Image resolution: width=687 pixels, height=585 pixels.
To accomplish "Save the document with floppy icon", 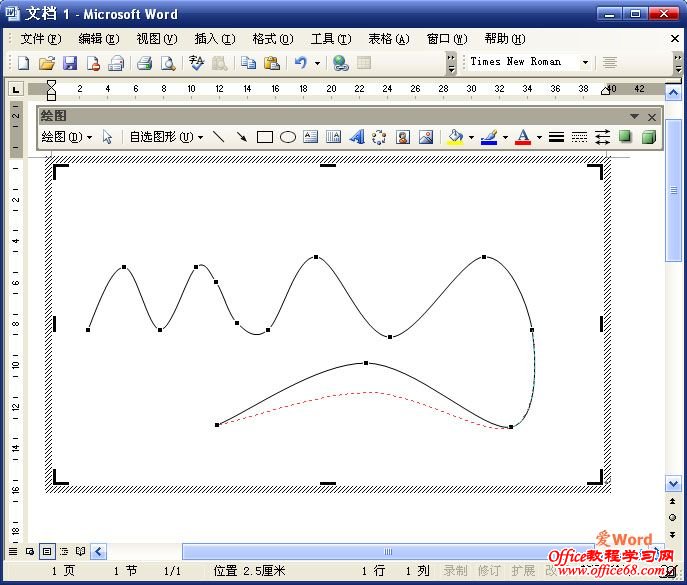I will 70,63.
